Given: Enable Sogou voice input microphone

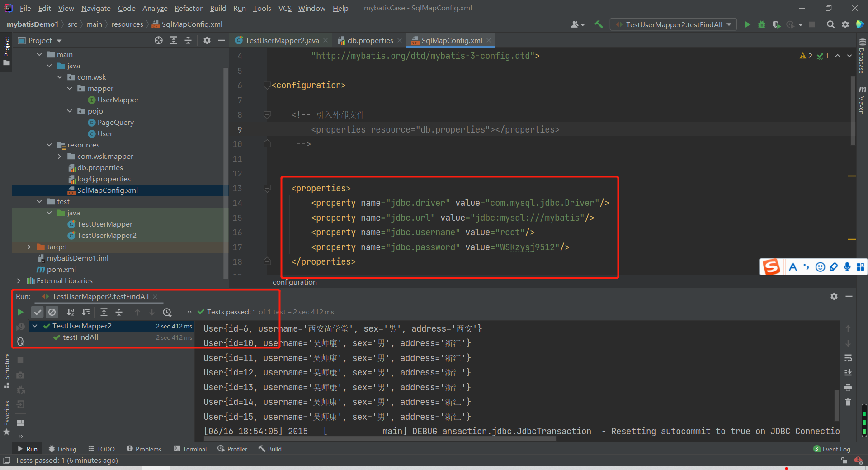Looking at the screenshot, I should click(x=847, y=267).
